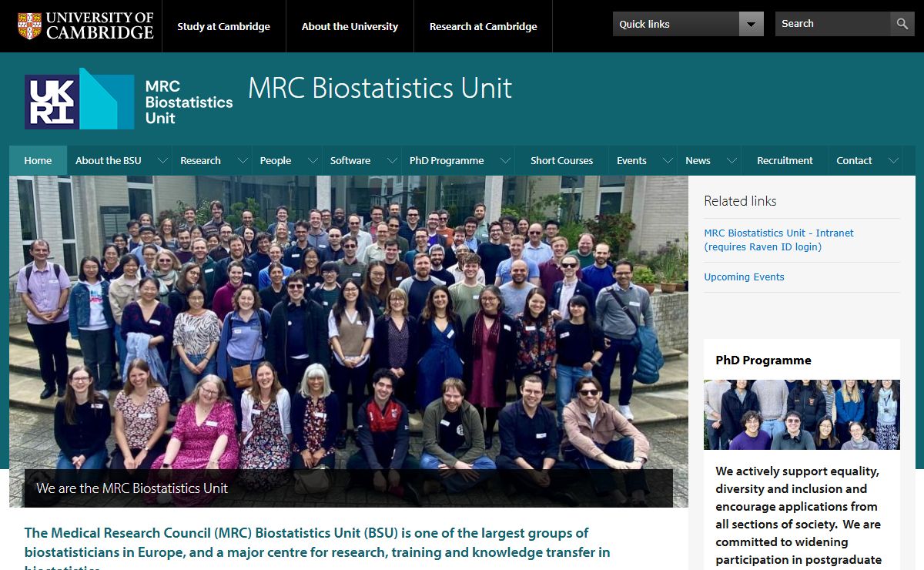Screen dimensions: 924x570
Task: Expand the Contact submenu chevron
Action: [x=893, y=160]
